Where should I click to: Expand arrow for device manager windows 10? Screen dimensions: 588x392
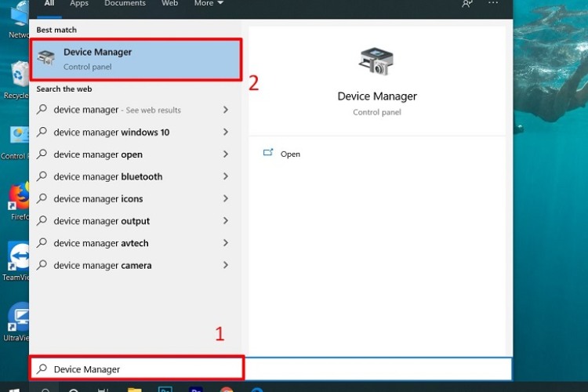click(226, 132)
